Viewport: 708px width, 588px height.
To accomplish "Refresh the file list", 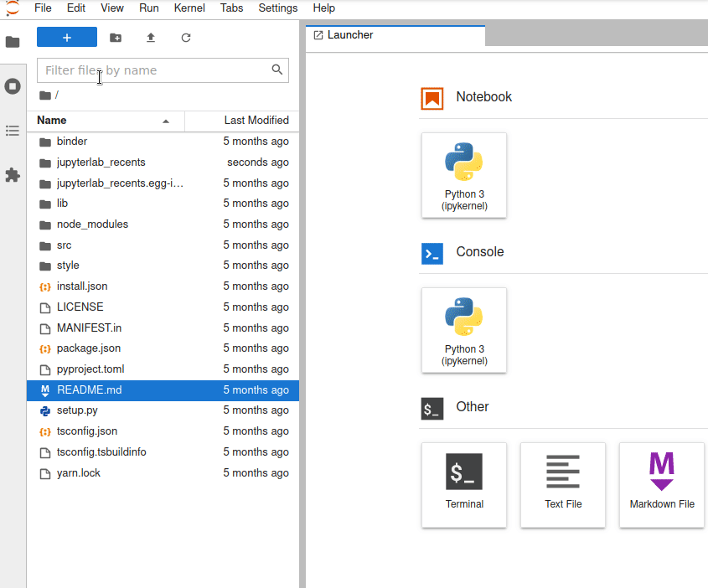I will coord(186,38).
